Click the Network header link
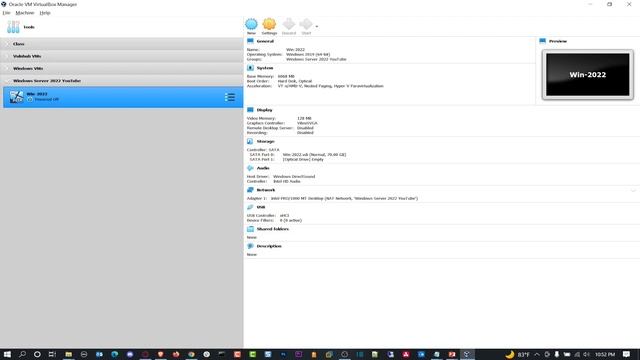Viewport: 640px width, 360px height. click(x=266, y=190)
